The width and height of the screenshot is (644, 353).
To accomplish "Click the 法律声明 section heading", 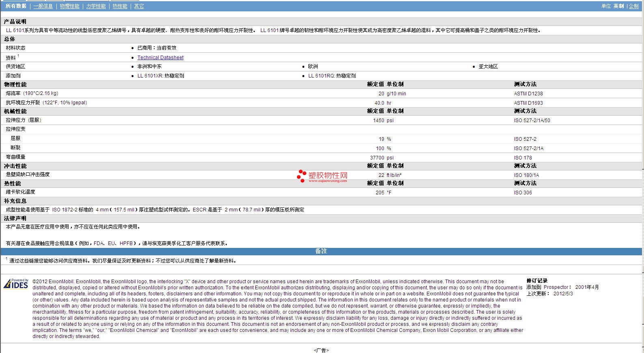I will coord(15,218).
